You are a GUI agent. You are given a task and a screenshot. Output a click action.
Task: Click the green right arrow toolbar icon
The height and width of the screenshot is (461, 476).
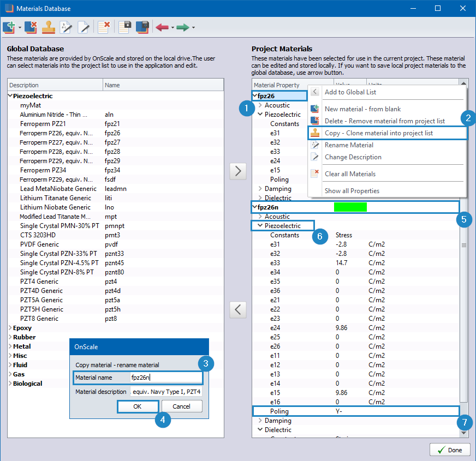pyautogui.click(x=183, y=28)
